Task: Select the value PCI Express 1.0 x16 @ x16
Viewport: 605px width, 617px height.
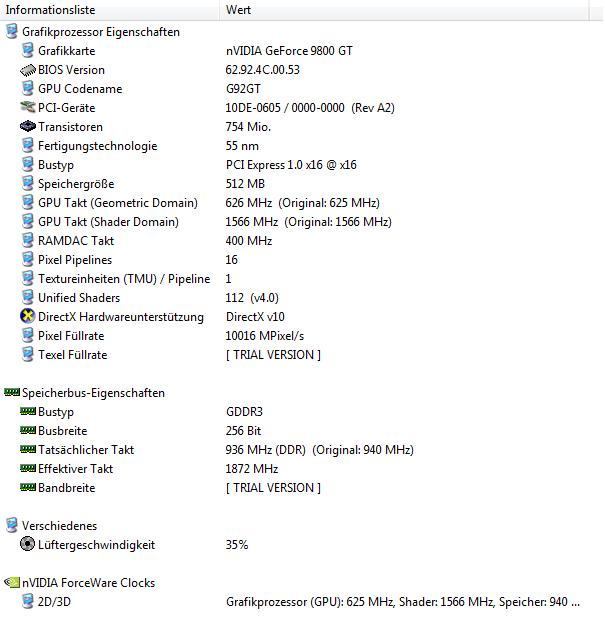Action: pyautogui.click(x=291, y=165)
